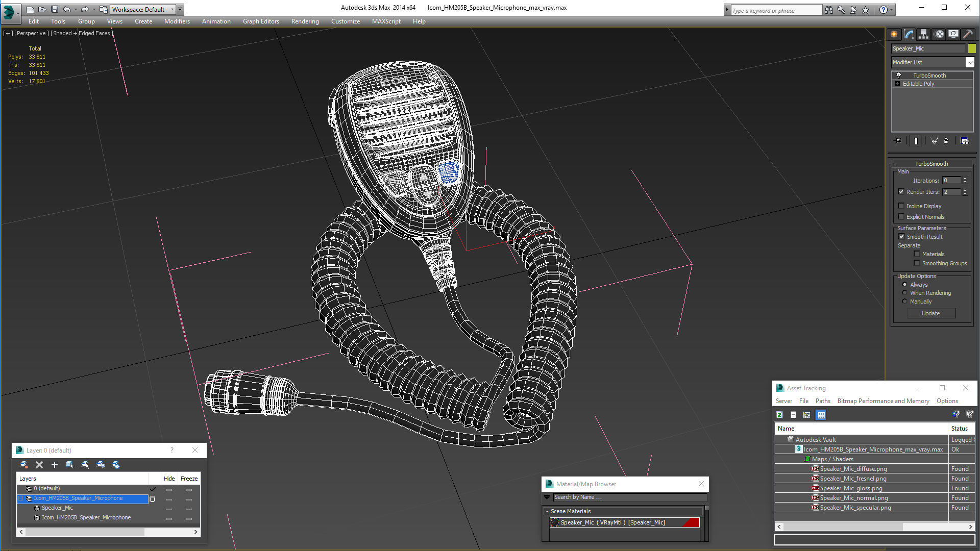This screenshot has width=980, height=551.
Task: Click Highlight Selected Objects' Layers icon
Action: click(x=85, y=465)
